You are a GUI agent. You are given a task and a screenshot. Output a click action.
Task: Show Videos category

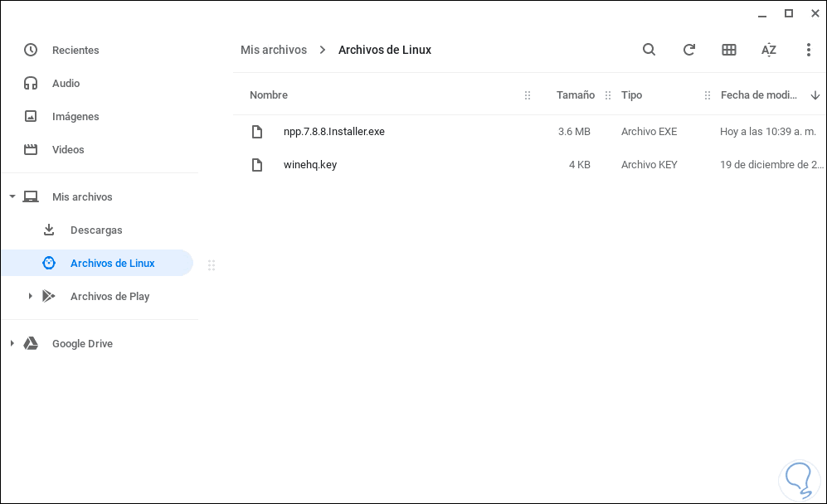coord(68,149)
